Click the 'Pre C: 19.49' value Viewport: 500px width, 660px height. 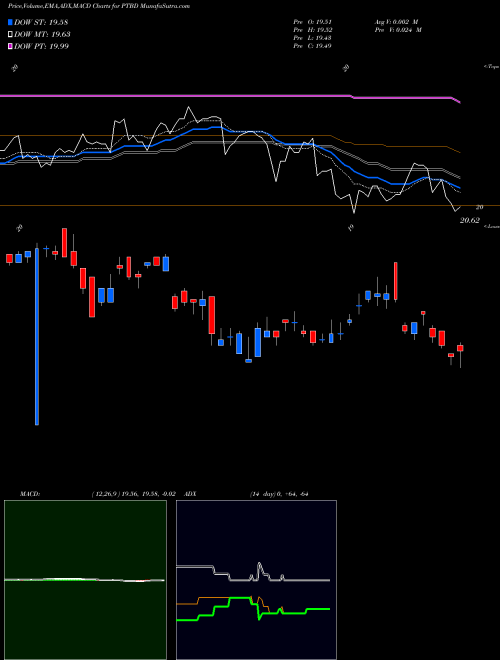coord(312,46)
